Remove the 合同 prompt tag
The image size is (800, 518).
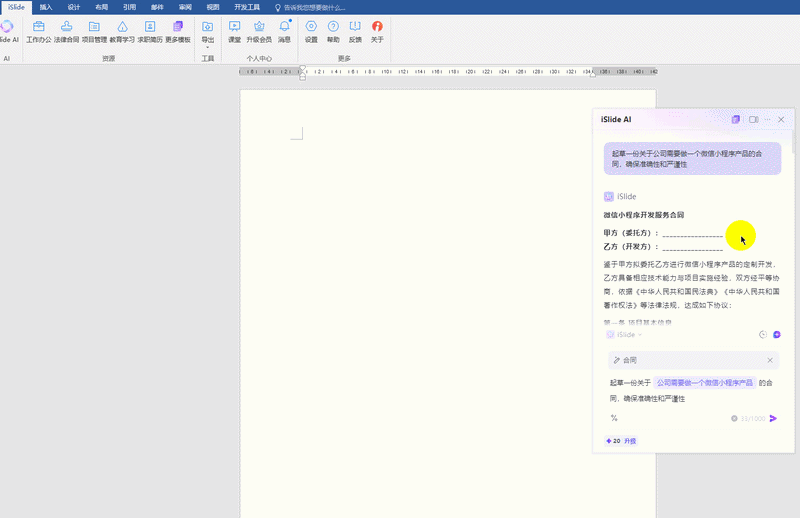point(770,360)
